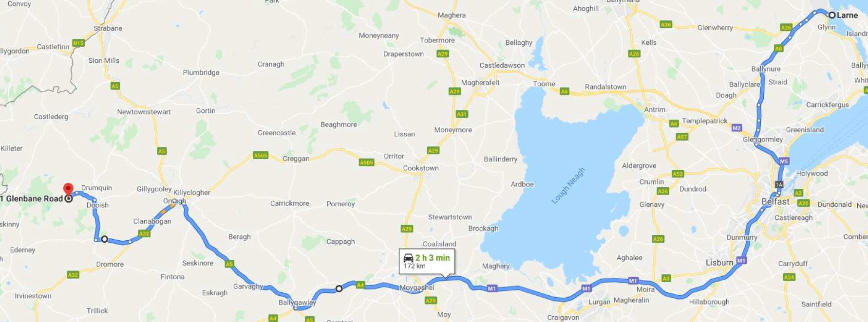Click the A4 road shield near Moygashel
Image resolution: width=868 pixels, height=322 pixels.
360,285
